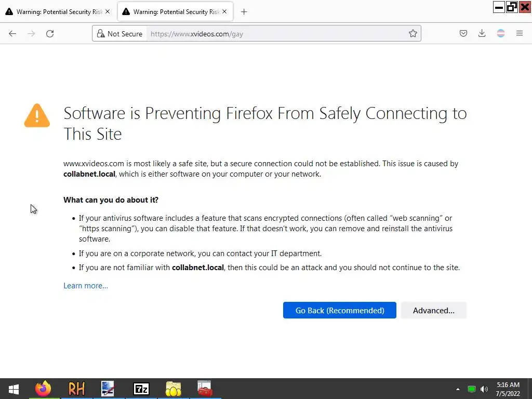Open the Not Secure lock indicator
This screenshot has width=532, height=399.
(119, 34)
